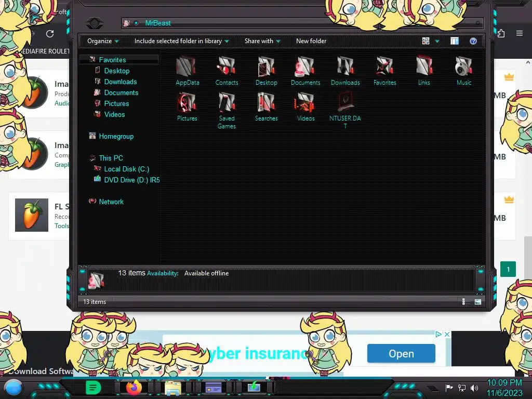Select the NTUSER.DAT file
Viewport: 532px width, 399px height.
click(x=345, y=111)
